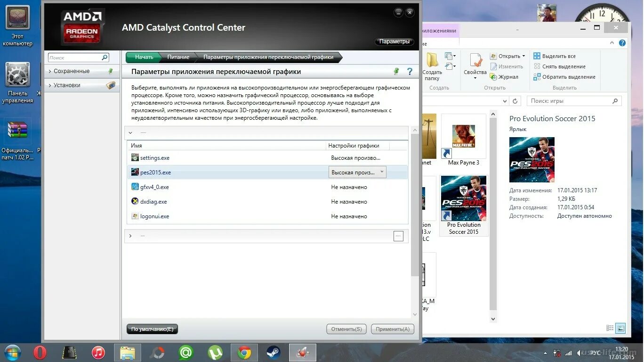Click the gfxv4_0.exe application icon
Image resolution: width=644 pixels, height=362 pixels.
point(135,187)
